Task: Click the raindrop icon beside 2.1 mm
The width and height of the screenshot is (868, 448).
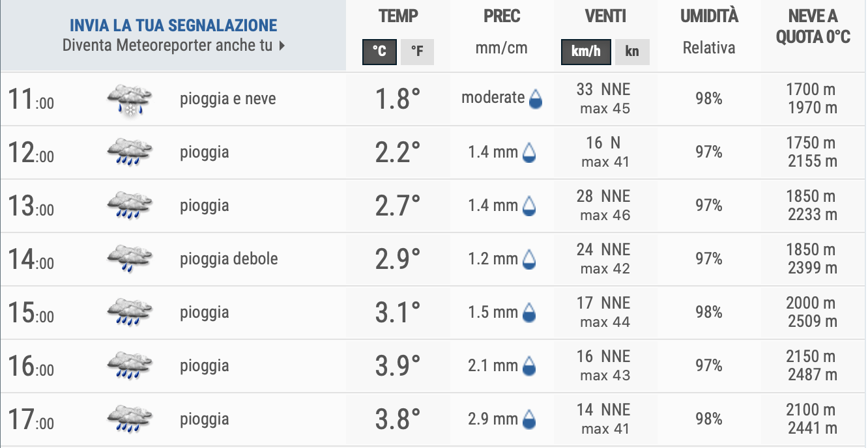Action: (530, 367)
